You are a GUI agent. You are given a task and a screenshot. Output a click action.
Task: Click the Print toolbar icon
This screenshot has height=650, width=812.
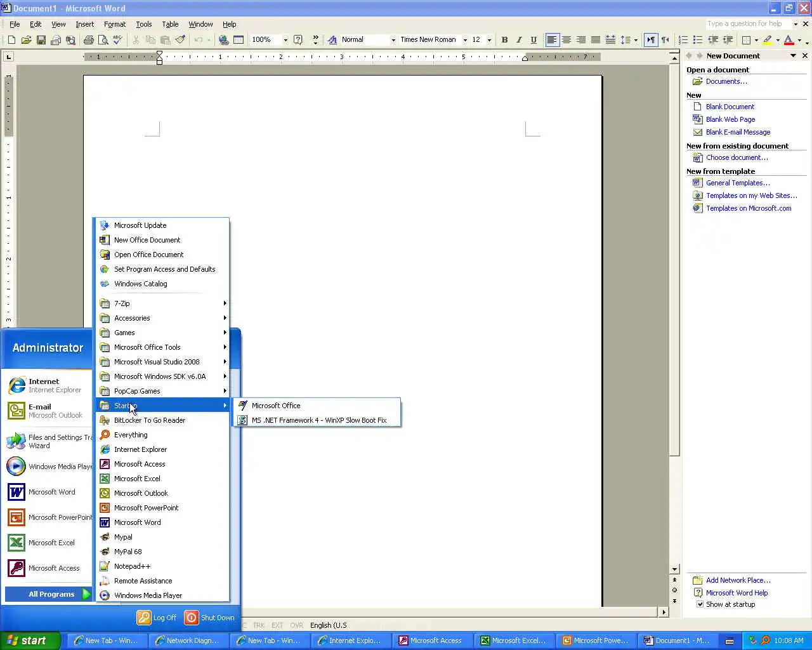89,39
